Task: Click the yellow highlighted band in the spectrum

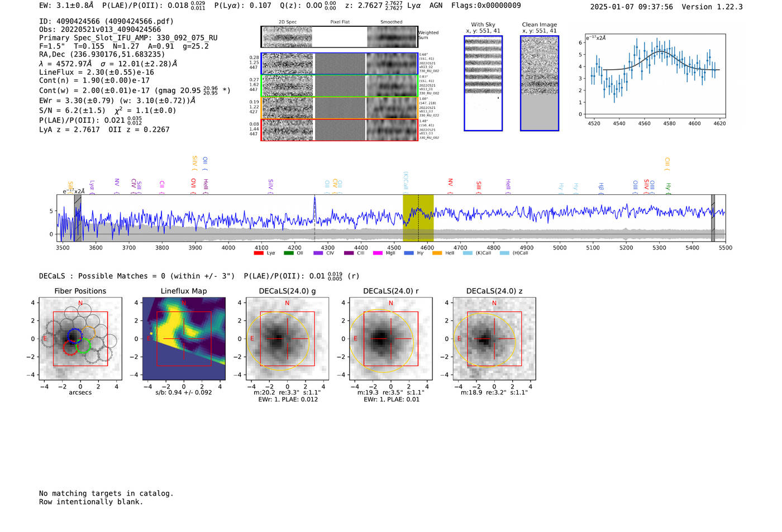Action: [418, 218]
